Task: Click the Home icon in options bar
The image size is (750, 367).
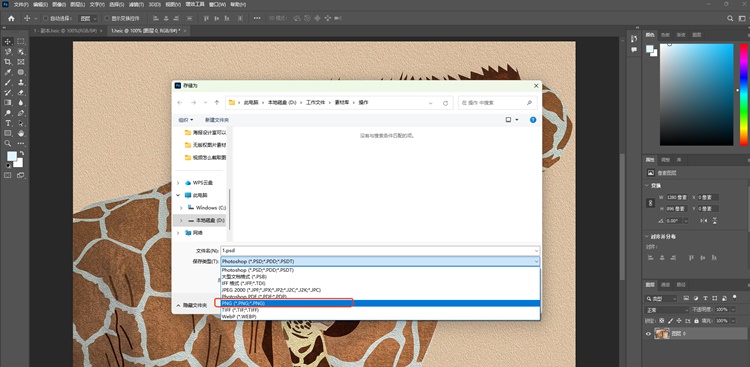Action: point(11,18)
